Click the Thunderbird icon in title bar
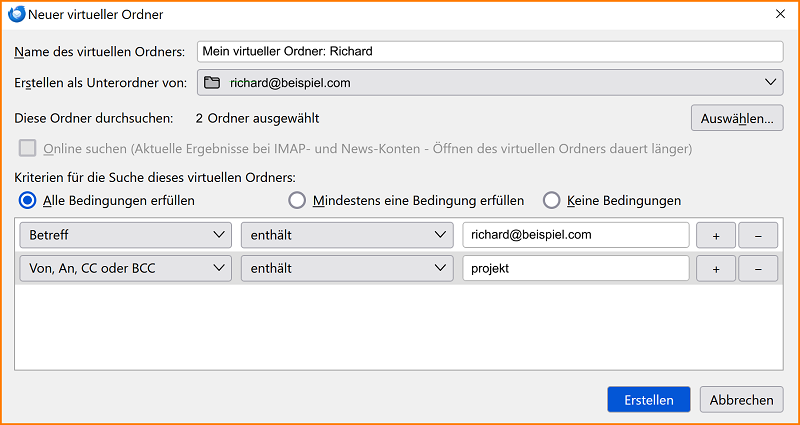 point(17,14)
